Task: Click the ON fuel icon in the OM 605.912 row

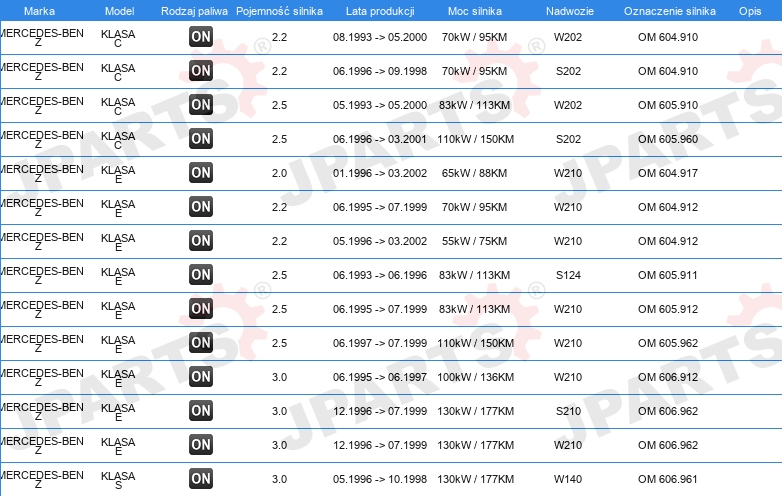Action: click(x=201, y=309)
